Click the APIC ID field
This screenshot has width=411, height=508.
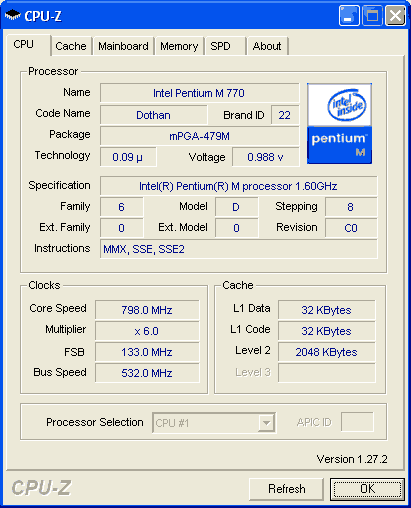coord(357,422)
